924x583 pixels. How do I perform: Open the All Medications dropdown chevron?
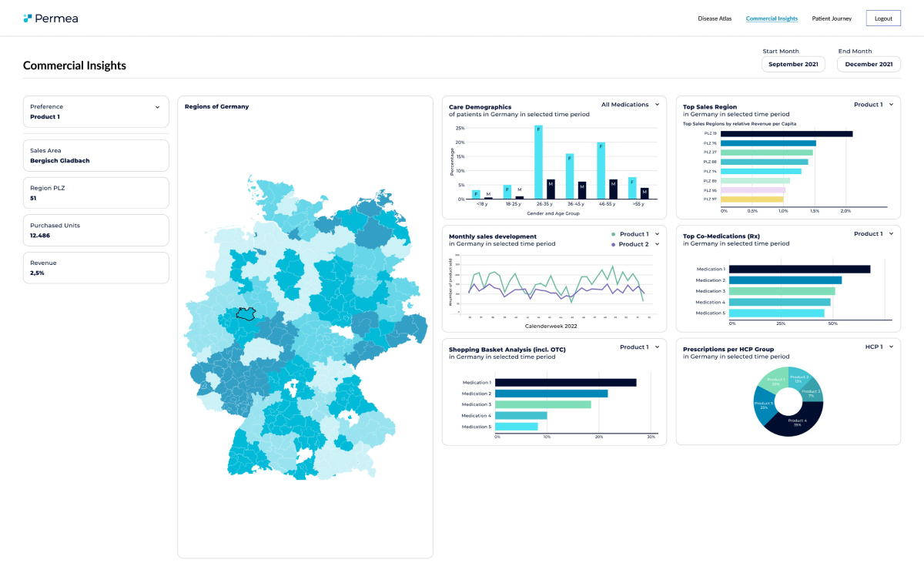pos(657,105)
